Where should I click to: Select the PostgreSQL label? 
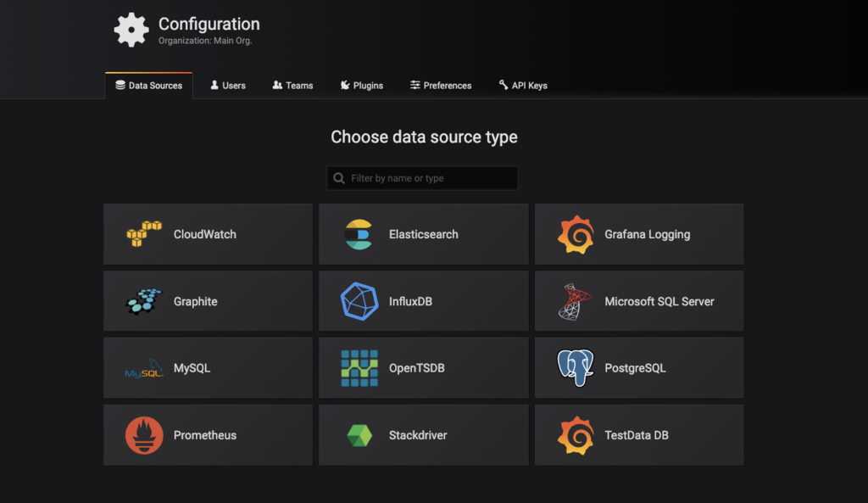635,368
